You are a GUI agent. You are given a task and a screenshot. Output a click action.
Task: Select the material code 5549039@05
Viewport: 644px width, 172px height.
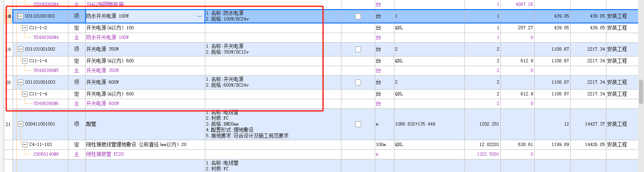46,71
